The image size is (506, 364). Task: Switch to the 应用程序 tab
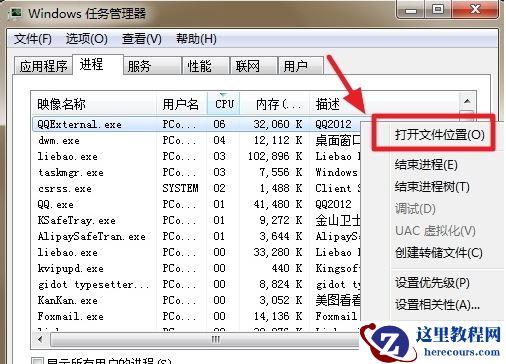[x=43, y=66]
